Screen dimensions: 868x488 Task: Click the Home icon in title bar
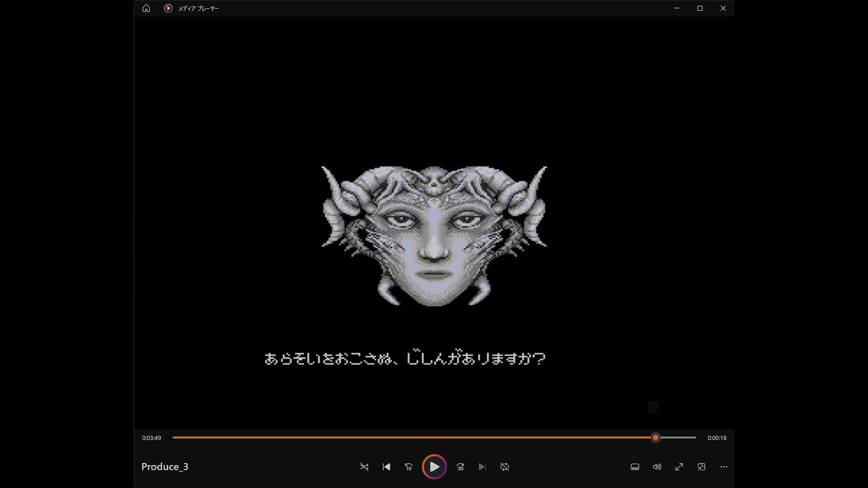tap(146, 8)
